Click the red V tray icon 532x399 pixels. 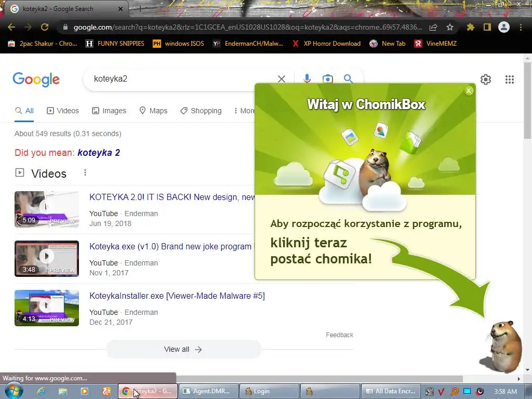441,392
